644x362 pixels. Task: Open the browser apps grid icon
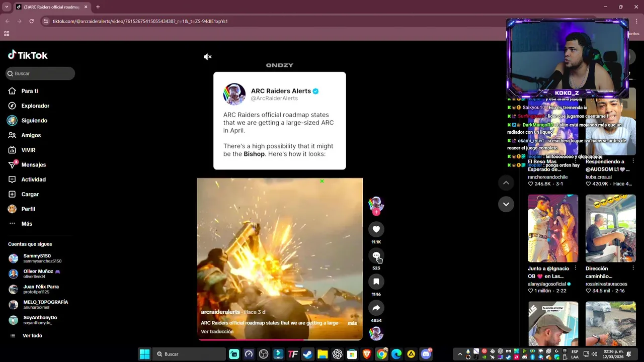(x=7, y=34)
